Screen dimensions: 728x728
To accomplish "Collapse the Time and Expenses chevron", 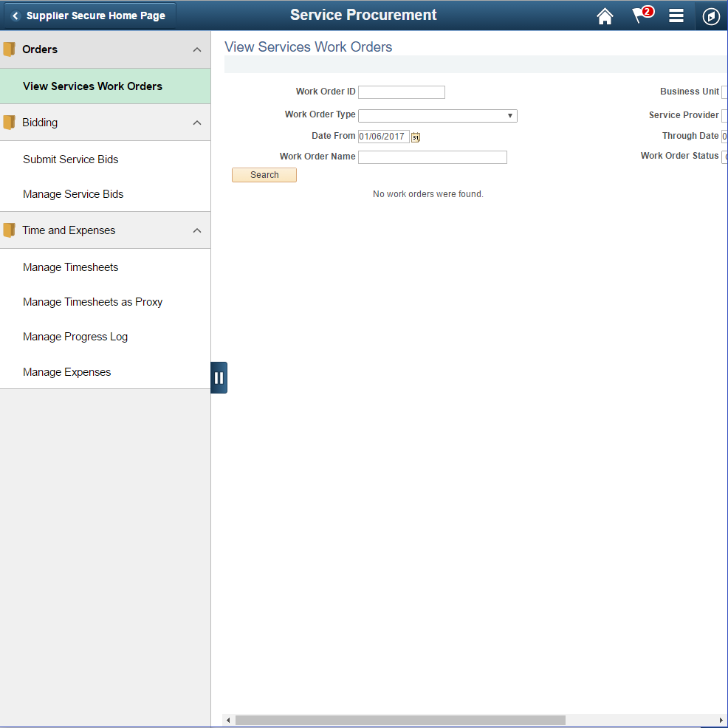I will [x=197, y=231].
